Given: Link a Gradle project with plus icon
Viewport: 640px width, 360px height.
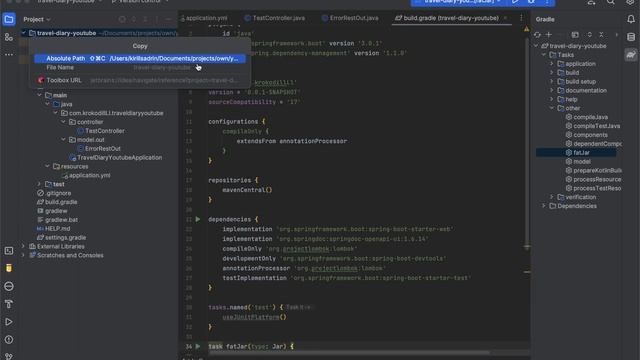Looking at the screenshot, I should [x=549, y=35].
